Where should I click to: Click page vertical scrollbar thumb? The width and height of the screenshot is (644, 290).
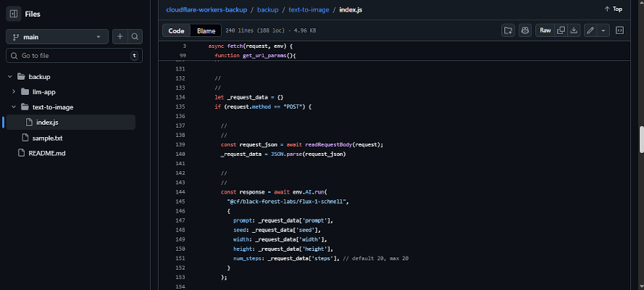(x=641, y=140)
